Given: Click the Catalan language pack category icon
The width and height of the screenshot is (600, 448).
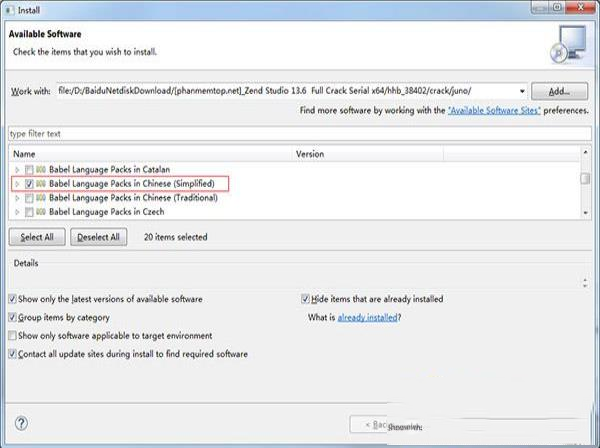Looking at the screenshot, I should 41,170.
